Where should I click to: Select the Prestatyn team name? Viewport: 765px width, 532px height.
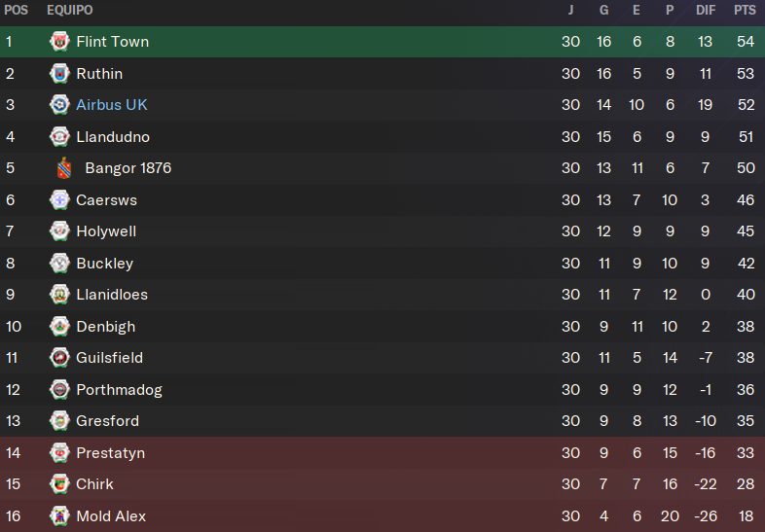(x=111, y=453)
